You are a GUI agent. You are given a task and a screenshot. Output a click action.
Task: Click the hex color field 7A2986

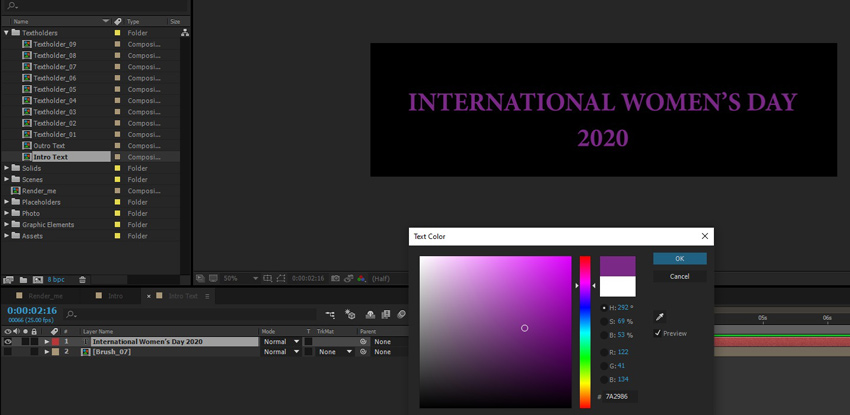tap(621, 397)
